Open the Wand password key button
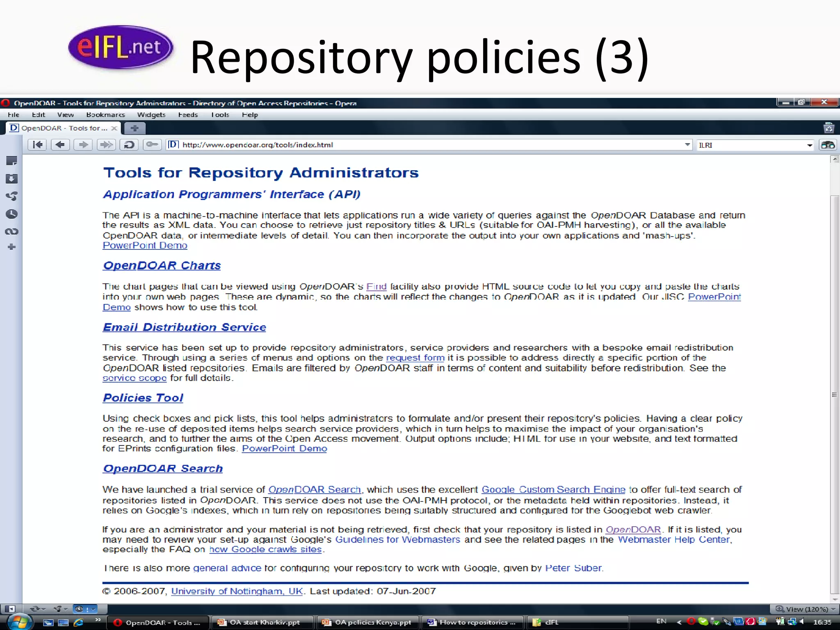Image resolution: width=840 pixels, height=630 pixels. tap(152, 145)
